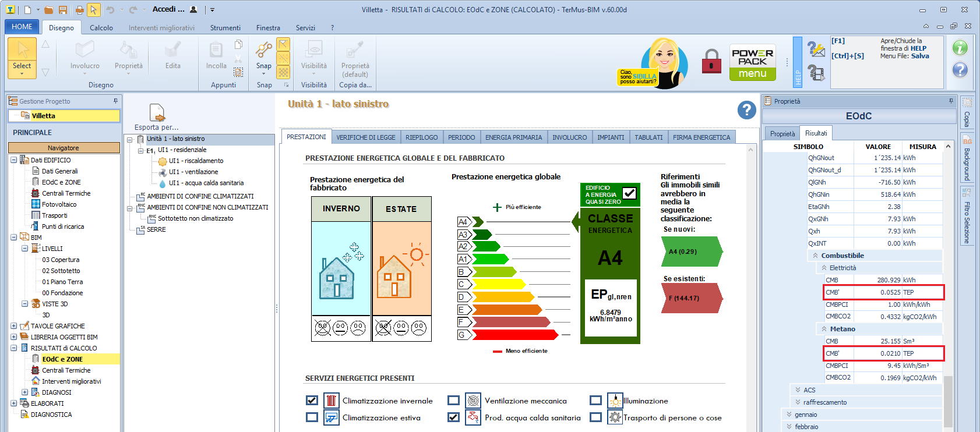Click the Esporta per... export icon
This screenshot has height=432, width=980.
click(x=157, y=112)
